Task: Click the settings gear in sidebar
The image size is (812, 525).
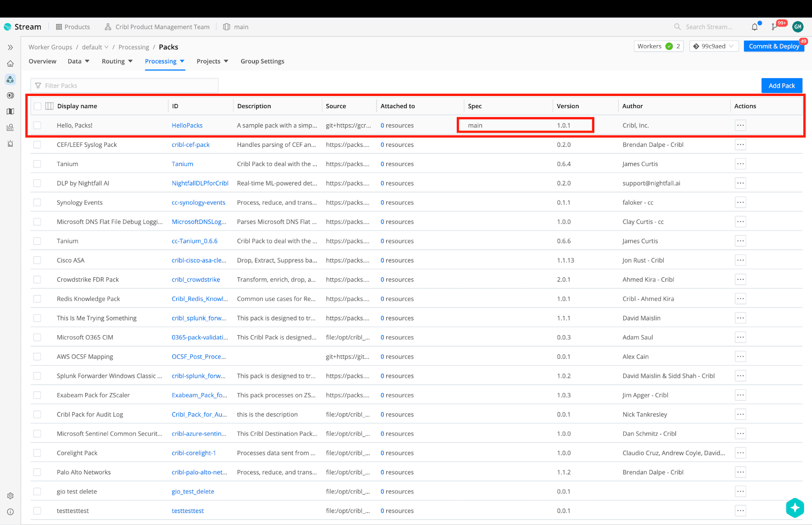Action: coord(10,496)
